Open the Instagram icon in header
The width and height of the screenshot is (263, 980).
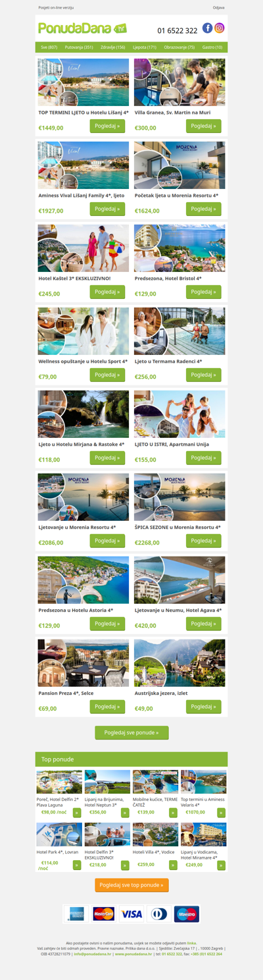pos(220,28)
